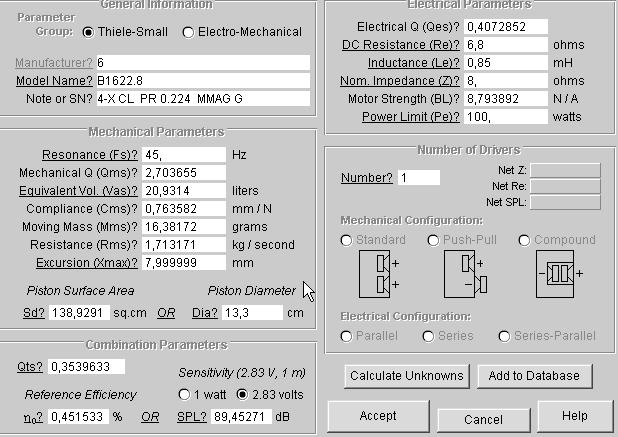Open the Equivalent Vol. (Vas) label link
The height and width of the screenshot is (437, 618).
click(78, 191)
